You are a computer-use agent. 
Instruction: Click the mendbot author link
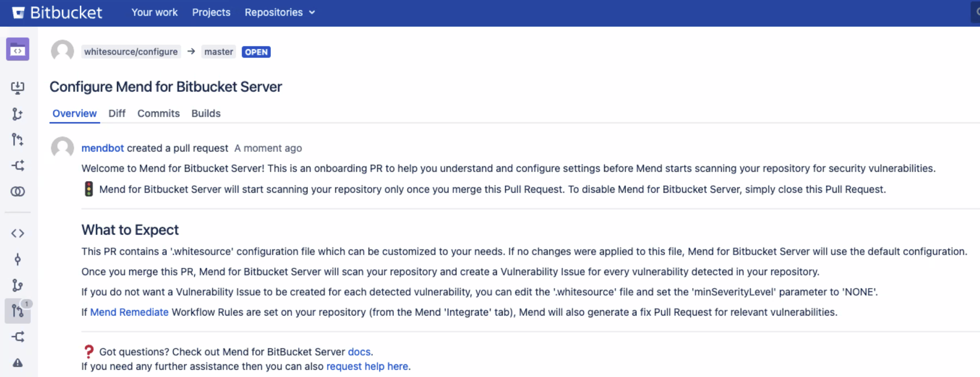coord(102,148)
